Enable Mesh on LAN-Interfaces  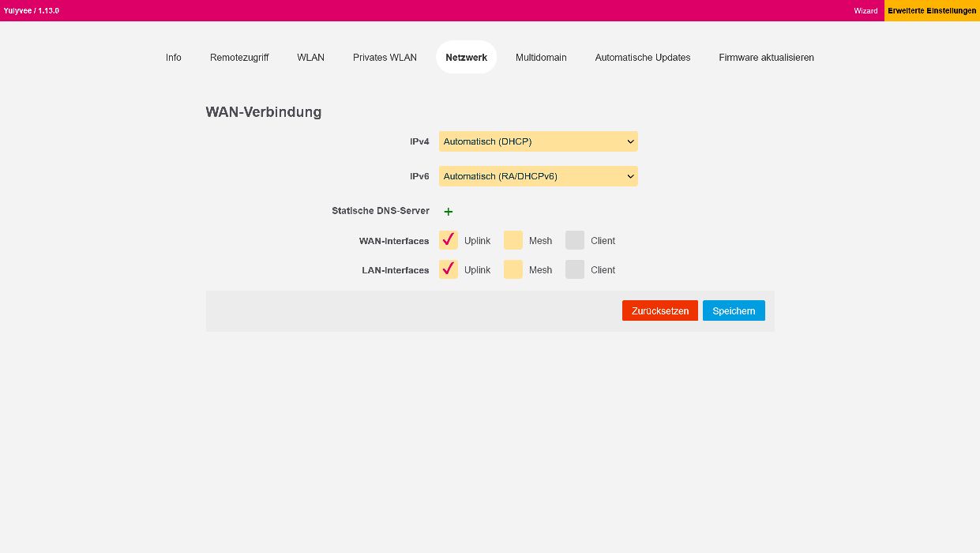click(513, 269)
